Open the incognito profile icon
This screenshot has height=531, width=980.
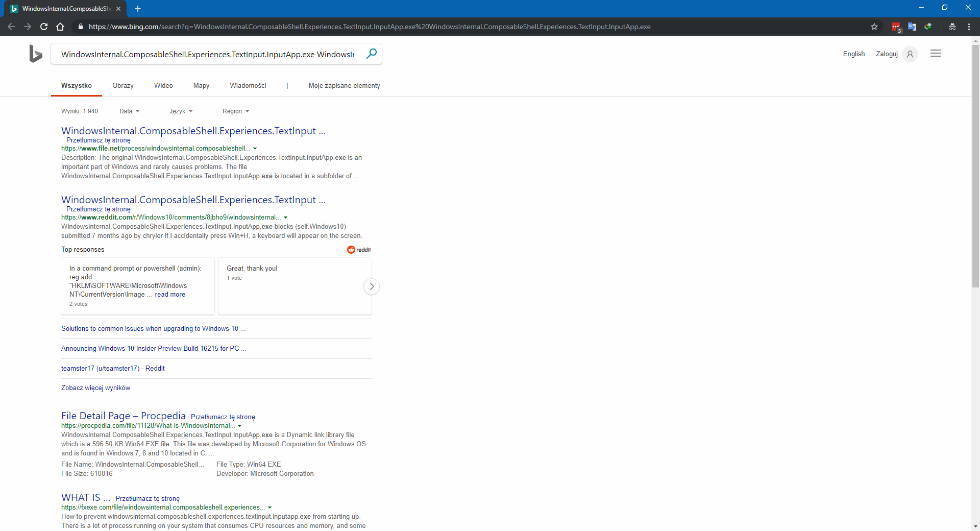pos(952,27)
